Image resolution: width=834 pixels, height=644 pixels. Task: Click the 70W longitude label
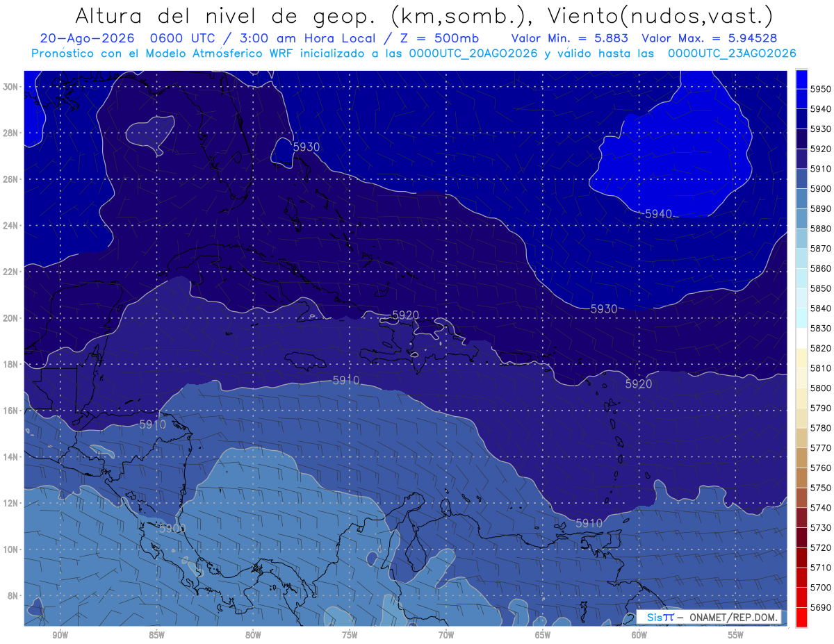tap(446, 635)
